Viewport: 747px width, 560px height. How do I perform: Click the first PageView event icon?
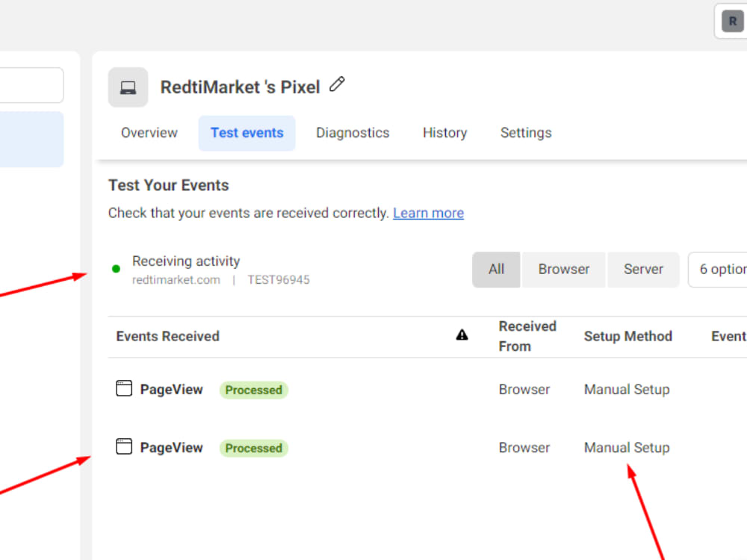click(123, 388)
